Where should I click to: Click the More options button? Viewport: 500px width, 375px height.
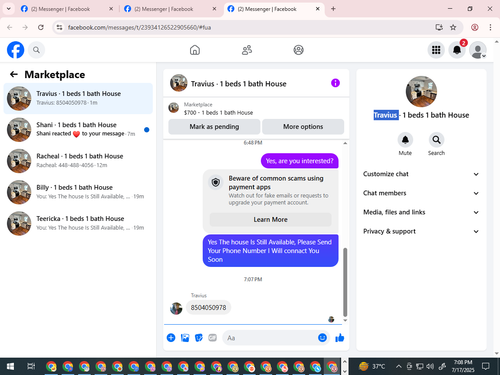coord(303,127)
